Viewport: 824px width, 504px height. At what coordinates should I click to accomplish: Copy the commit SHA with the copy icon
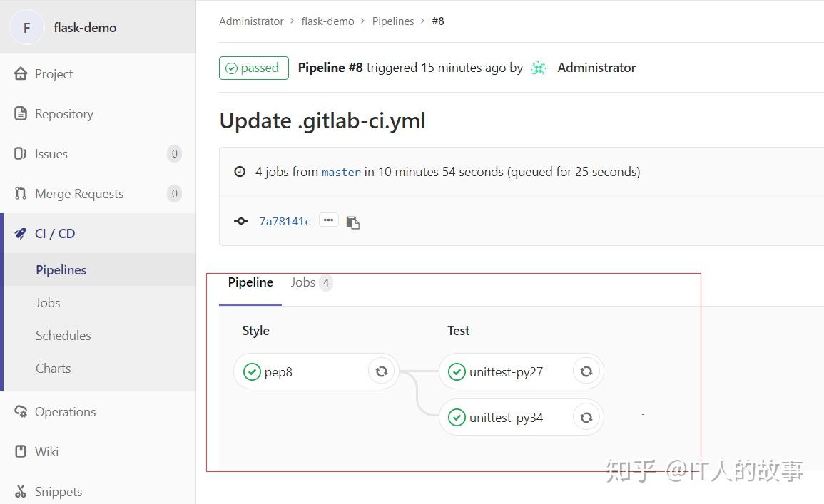point(352,222)
